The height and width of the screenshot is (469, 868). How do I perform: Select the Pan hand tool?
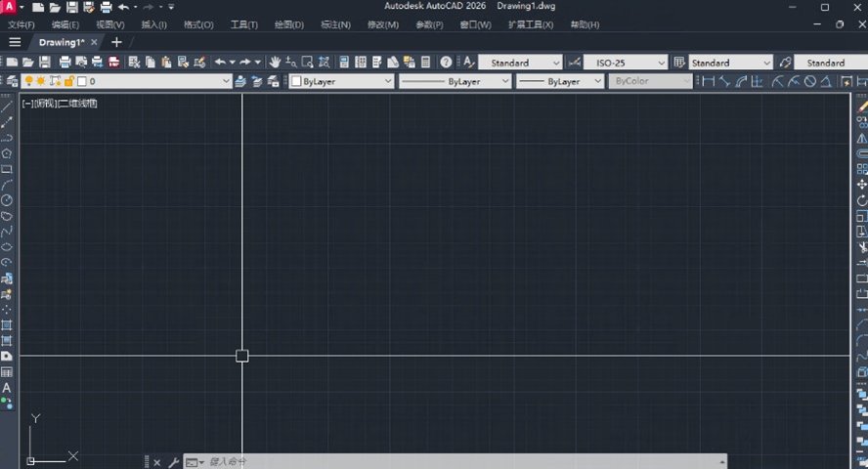(x=275, y=63)
